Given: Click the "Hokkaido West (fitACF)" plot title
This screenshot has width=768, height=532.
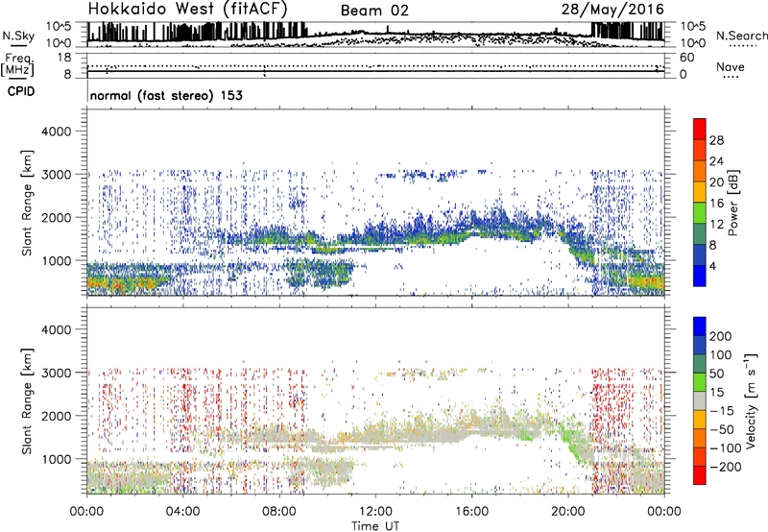Looking at the screenshot, I should tap(187, 10).
